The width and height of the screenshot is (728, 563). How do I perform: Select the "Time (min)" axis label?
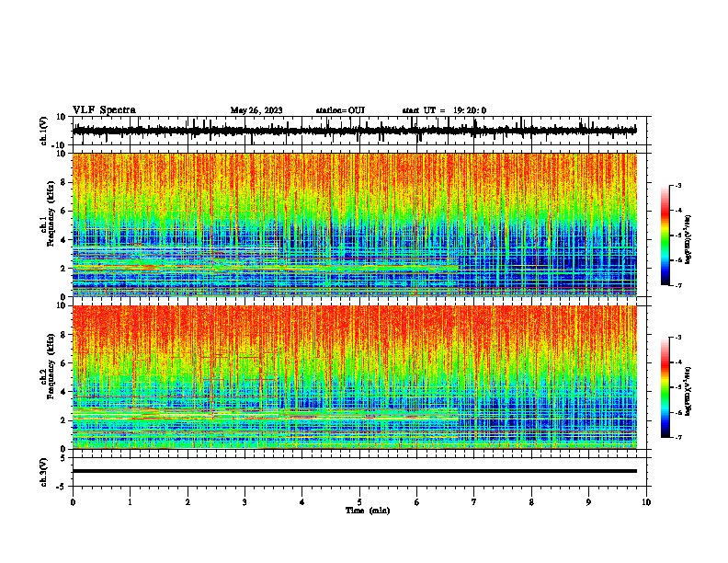pyautogui.click(x=368, y=511)
